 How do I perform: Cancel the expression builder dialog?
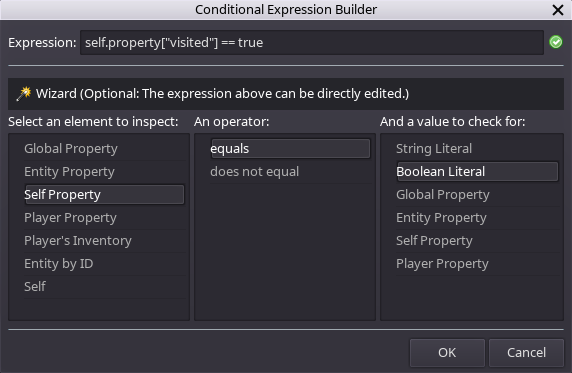pos(526,353)
